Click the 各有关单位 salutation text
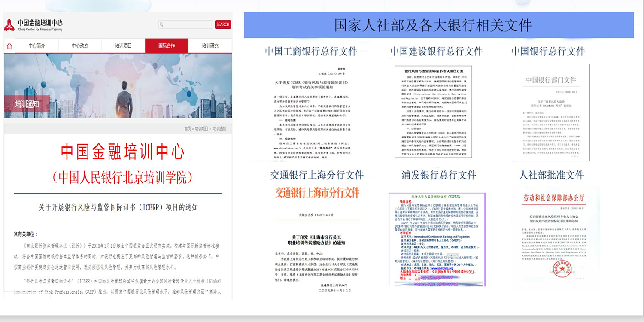The image size is (644, 322). (25, 234)
